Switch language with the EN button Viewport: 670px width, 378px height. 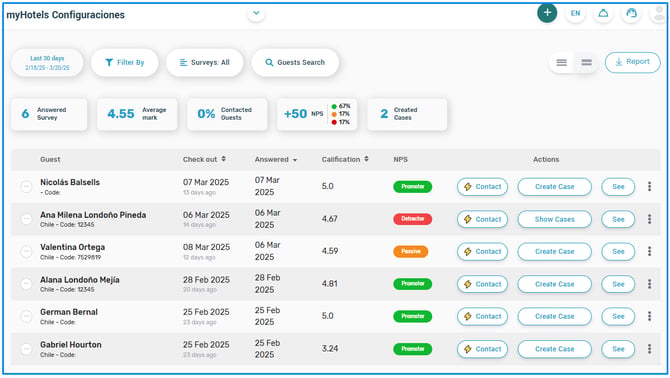[x=575, y=13]
